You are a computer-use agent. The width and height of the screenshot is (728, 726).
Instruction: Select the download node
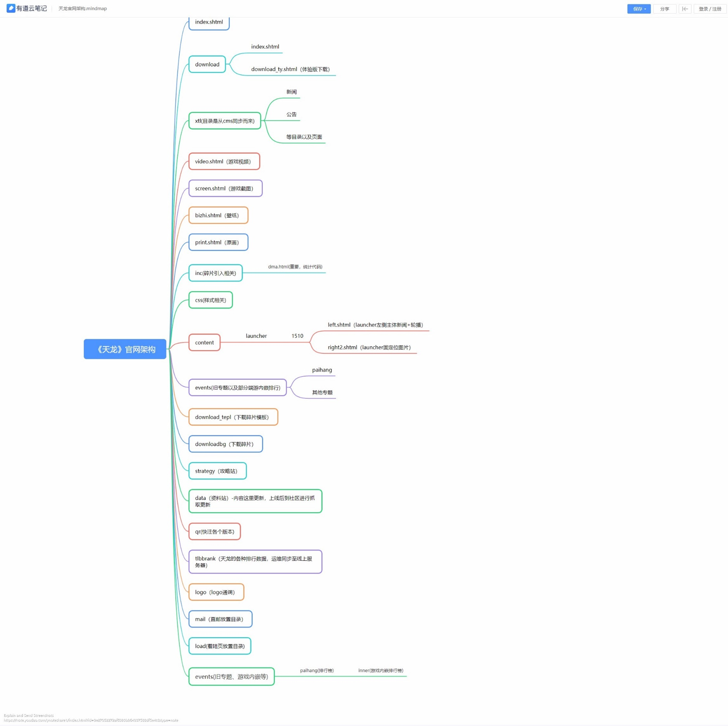(x=207, y=64)
